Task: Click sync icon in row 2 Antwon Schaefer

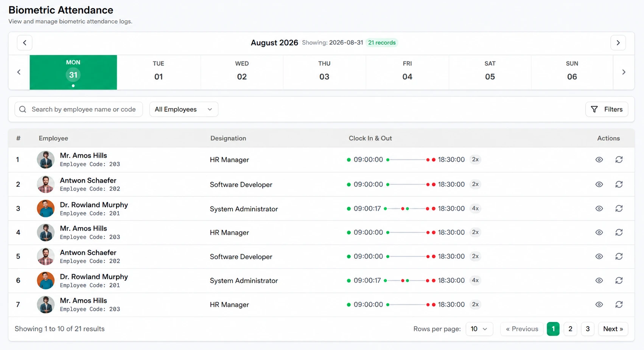Action: coord(619,184)
